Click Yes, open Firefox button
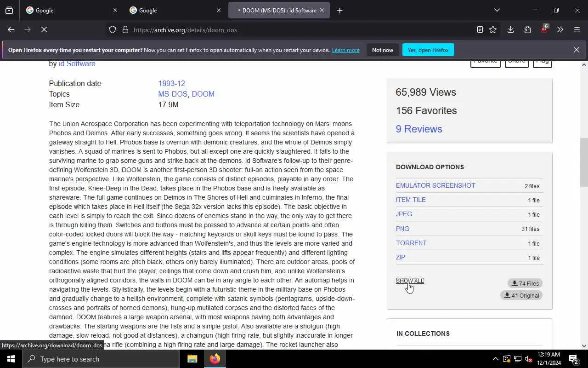588x368 pixels. (x=428, y=50)
